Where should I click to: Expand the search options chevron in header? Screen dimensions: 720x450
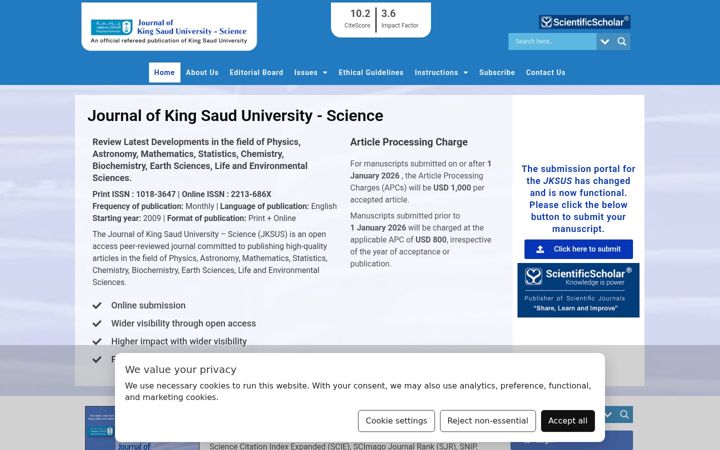[x=605, y=41]
